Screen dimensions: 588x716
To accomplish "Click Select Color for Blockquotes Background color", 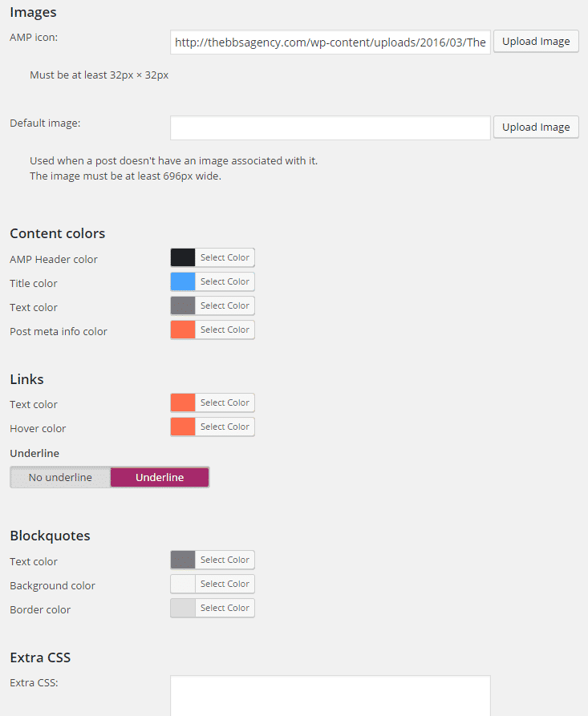I will click(x=225, y=584).
